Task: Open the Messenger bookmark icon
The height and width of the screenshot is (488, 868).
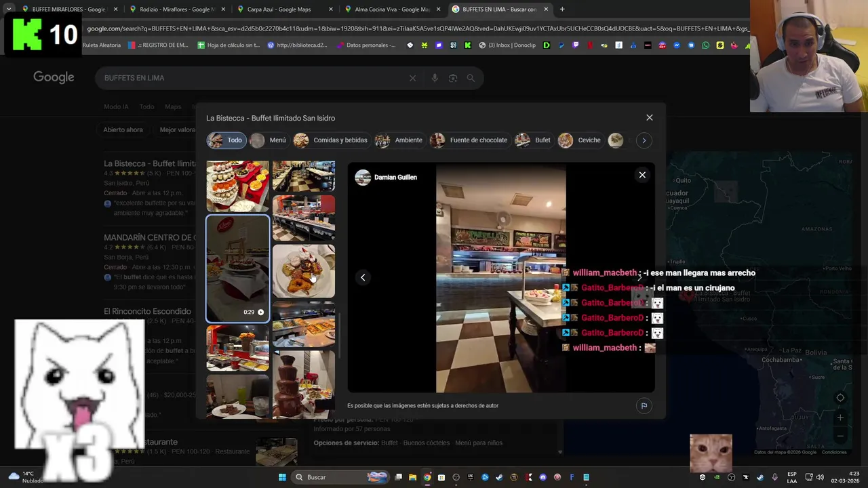Action: (x=677, y=45)
